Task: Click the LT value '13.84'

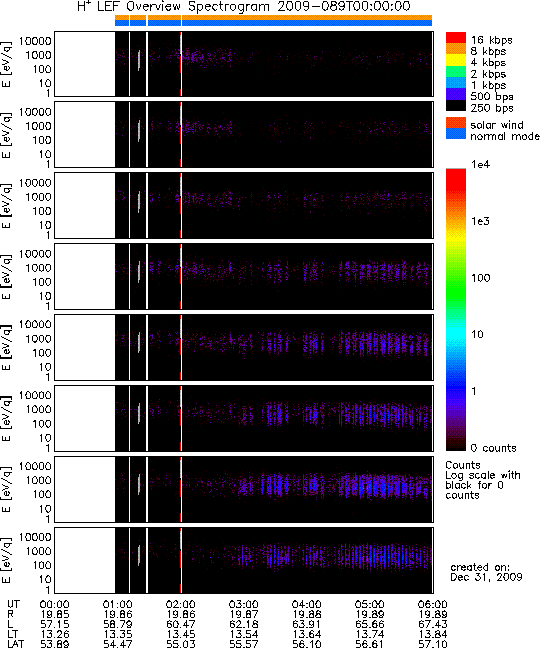Action: tap(433, 634)
